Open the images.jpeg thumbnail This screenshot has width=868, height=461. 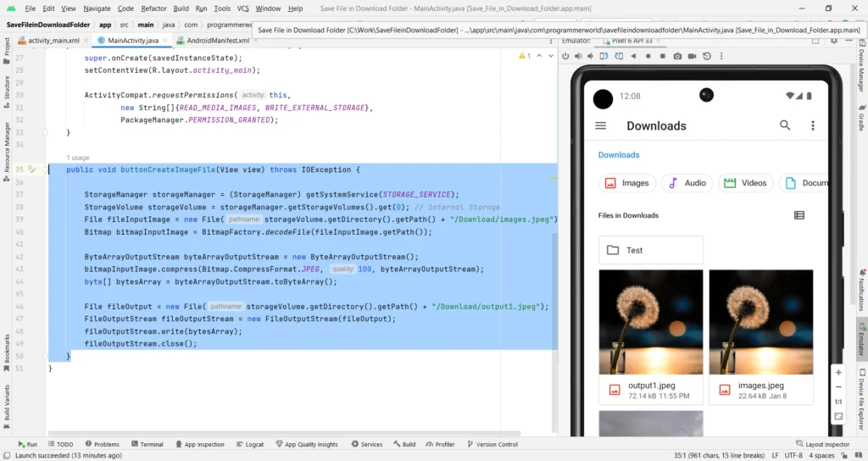click(x=761, y=322)
